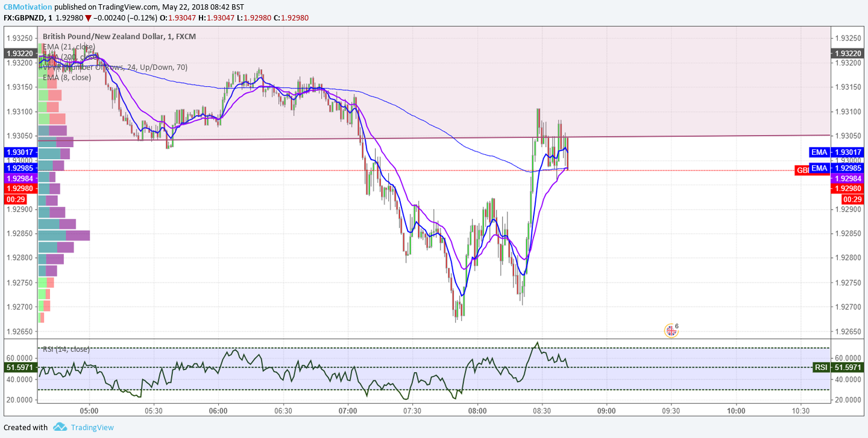Click the 05:30 time axis label

click(154, 411)
